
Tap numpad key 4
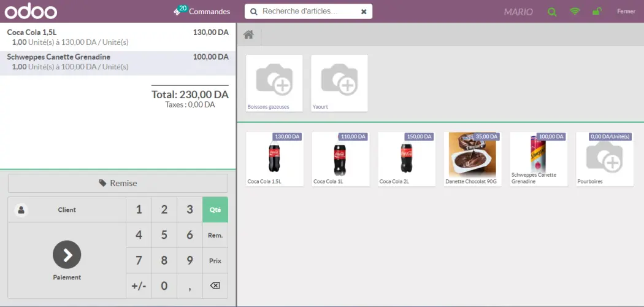[x=139, y=235]
